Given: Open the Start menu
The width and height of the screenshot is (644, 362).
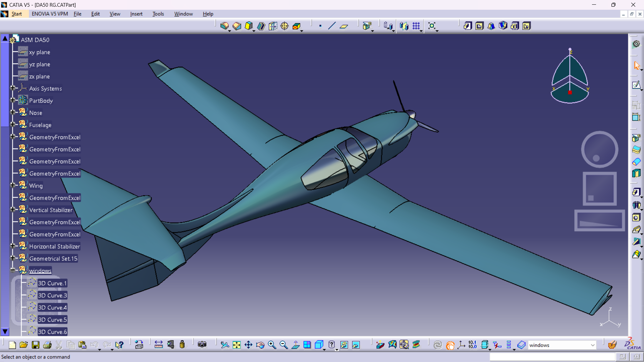Looking at the screenshot, I should [16, 14].
